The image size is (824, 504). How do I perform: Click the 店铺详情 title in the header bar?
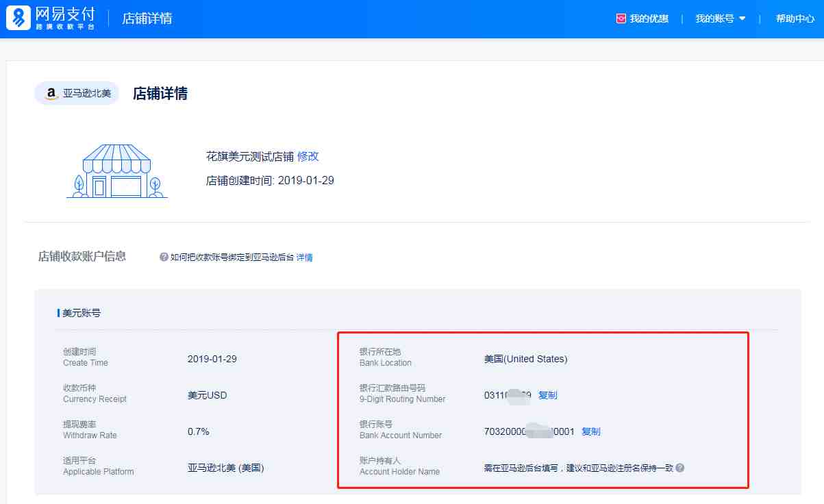pos(147,18)
